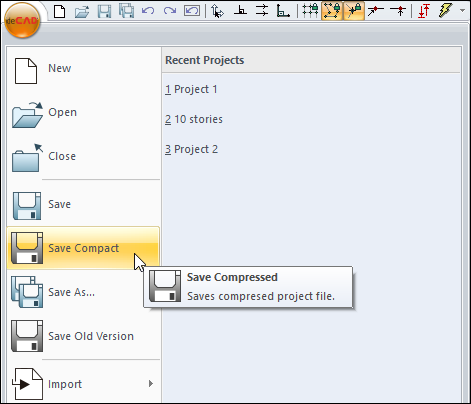Choose Save from the application menu
Viewport: 471px width, 404px height.
tap(83, 205)
